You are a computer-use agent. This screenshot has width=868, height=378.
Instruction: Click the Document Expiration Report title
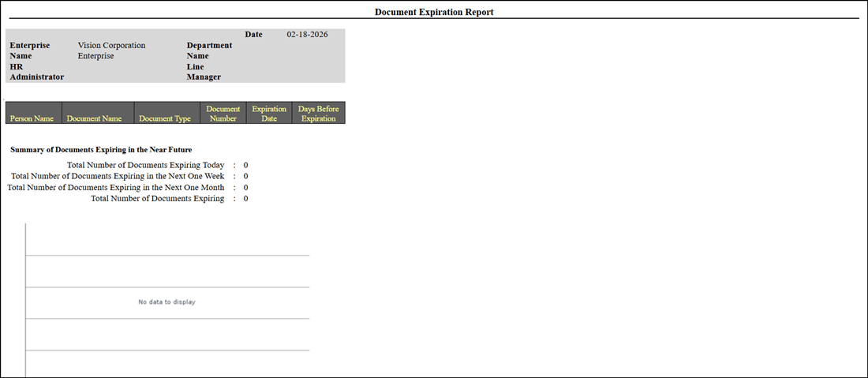click(x=434, y=12)
